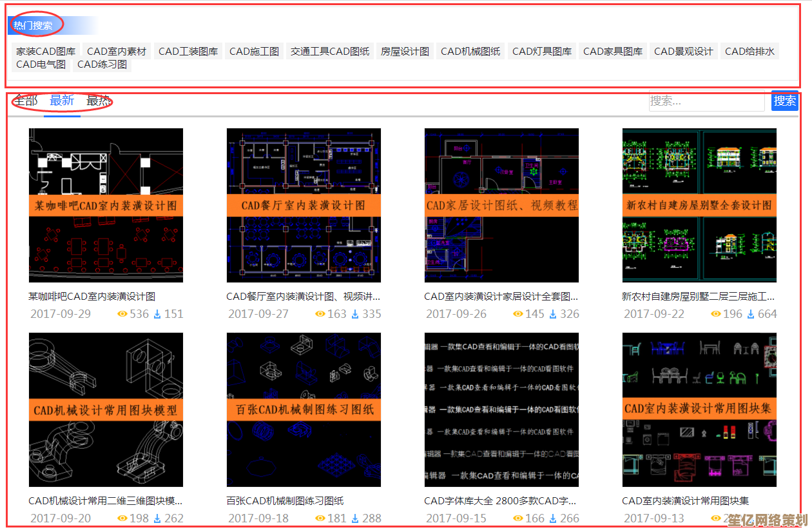Select the CAD机械图纸 hot search tag

pyautogui.click(x=470, y=52)
